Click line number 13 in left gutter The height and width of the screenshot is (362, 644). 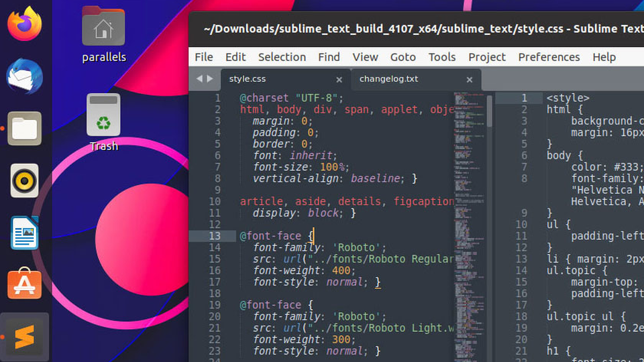coord(215,236)
